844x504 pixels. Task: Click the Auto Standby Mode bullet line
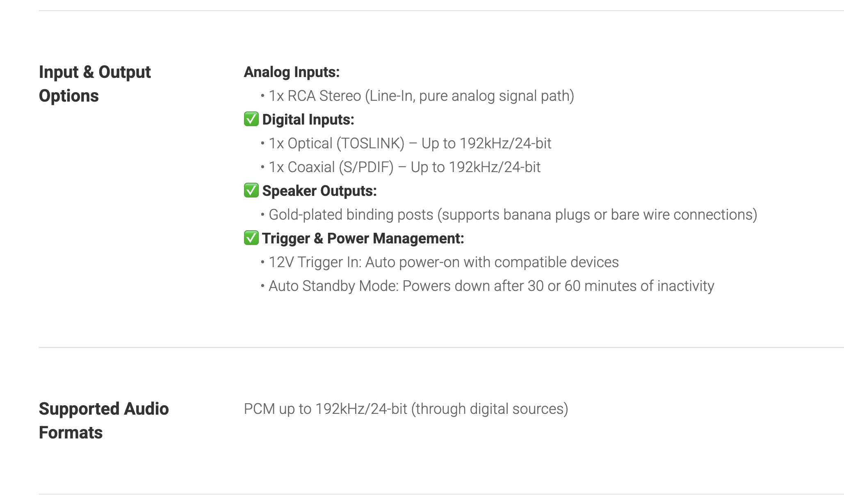pyautogui.click(x=491, y=286)
